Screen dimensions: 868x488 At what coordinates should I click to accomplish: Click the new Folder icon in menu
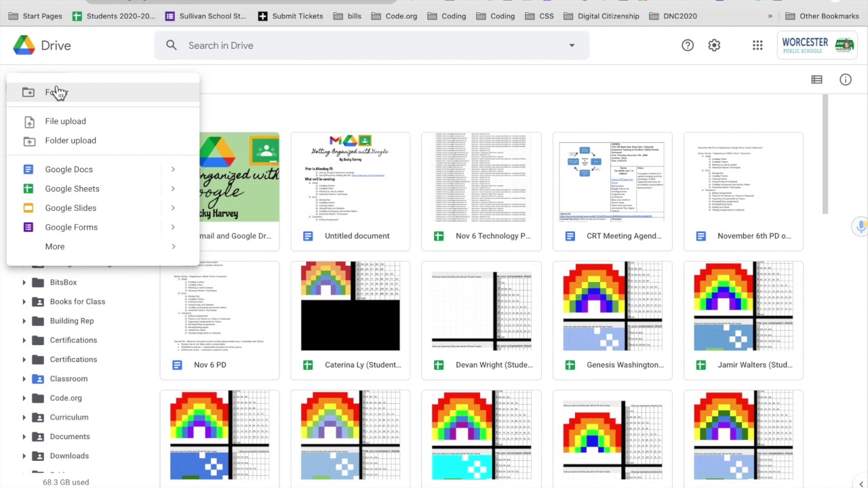(x=28, y=92)
